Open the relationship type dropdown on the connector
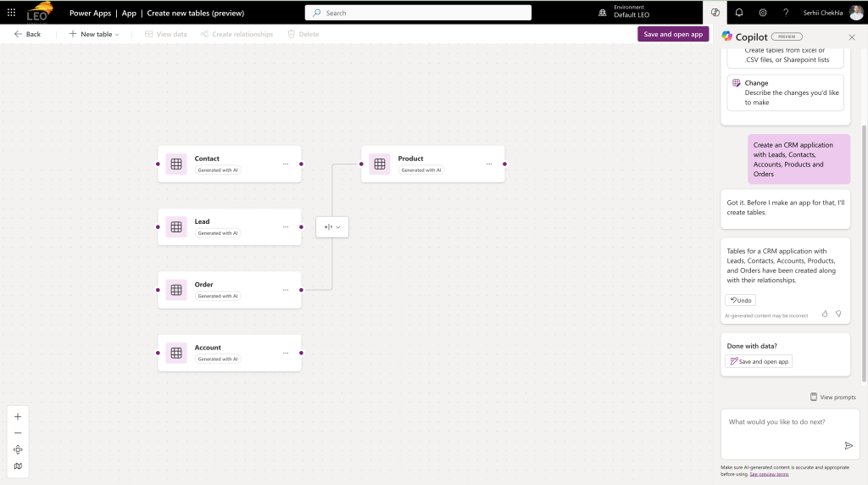868x485 pixels. pyautogui.click(x=332, y=227)
